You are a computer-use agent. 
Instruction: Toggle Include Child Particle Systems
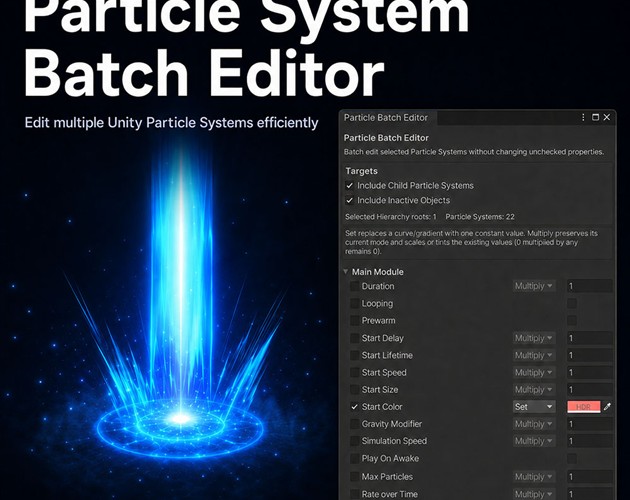tap(350, 186)
